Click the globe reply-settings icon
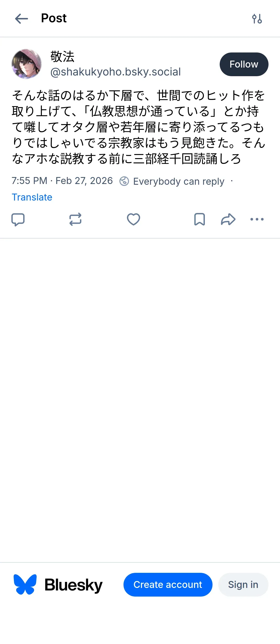Image resolution: width=280 pixels, height=644 pixels. tap(124, 181)
